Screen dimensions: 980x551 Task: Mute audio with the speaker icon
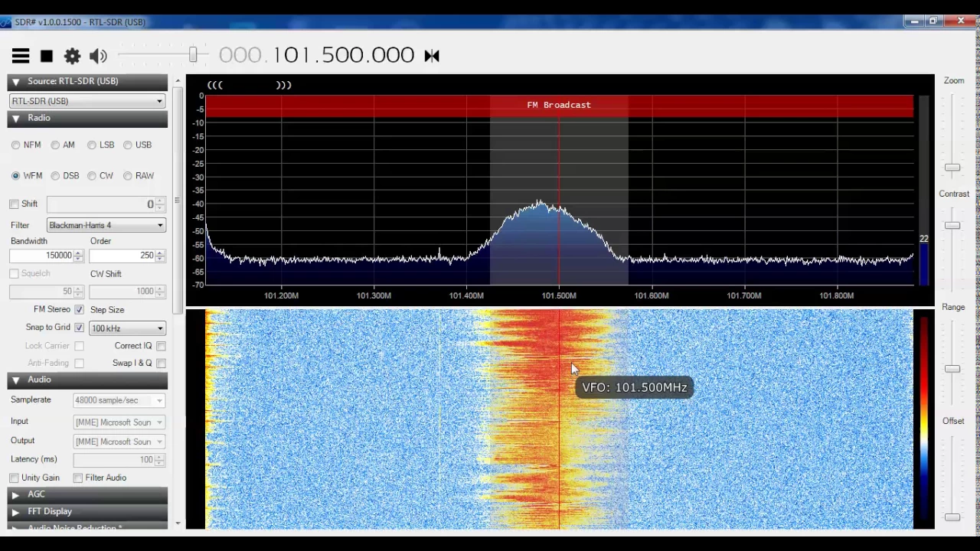(x=98, y=56)
